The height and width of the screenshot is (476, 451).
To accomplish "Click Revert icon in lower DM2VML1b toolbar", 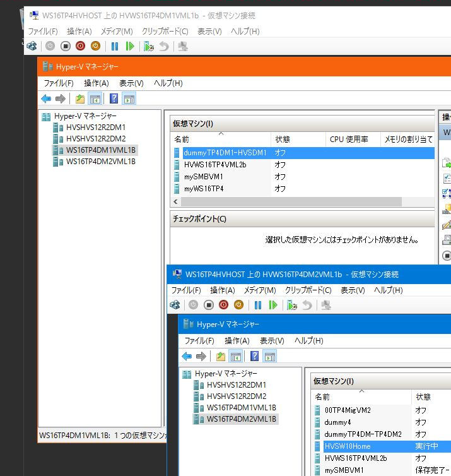I will (x=307, y=305).
